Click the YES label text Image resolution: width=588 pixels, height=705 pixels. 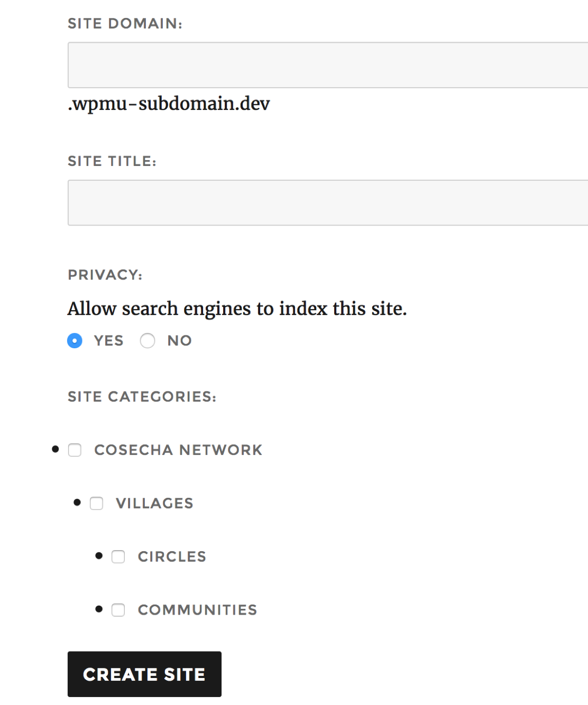[108, 341]
